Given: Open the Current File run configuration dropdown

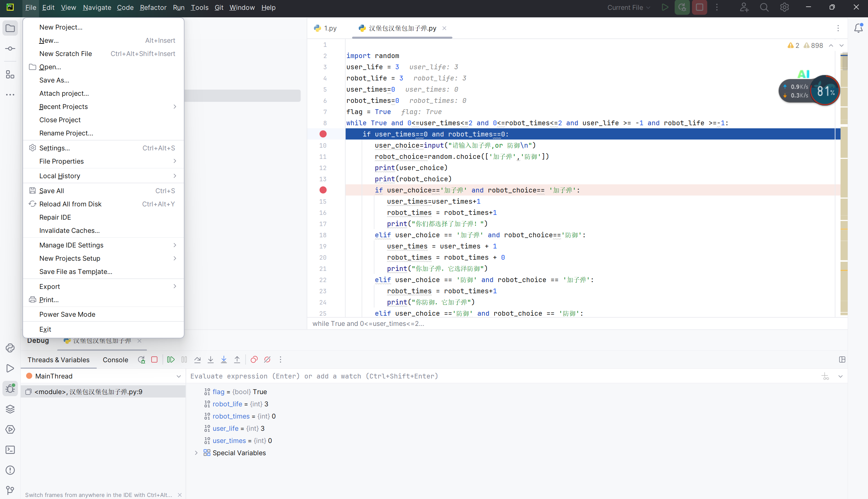Looking at the screenshot, I should pyautogui.click(x=629, y=7).
